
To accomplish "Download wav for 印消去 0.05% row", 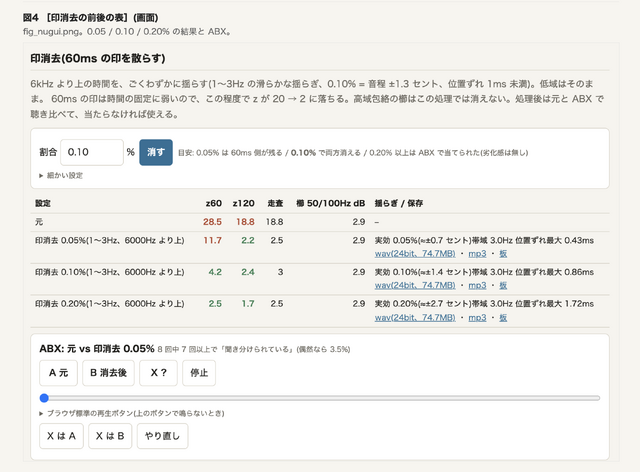I will point(415,254).
